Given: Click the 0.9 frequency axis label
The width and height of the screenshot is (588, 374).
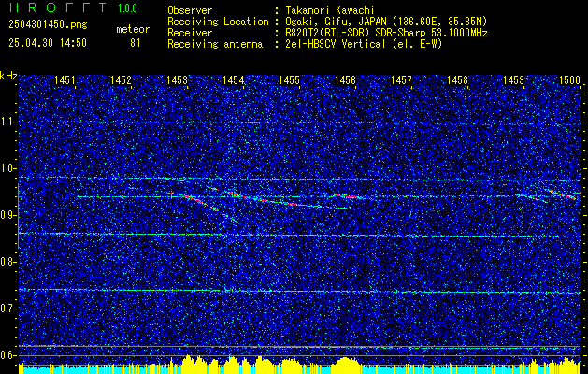Looking at the screenshot, I should (x=8, y=215).
